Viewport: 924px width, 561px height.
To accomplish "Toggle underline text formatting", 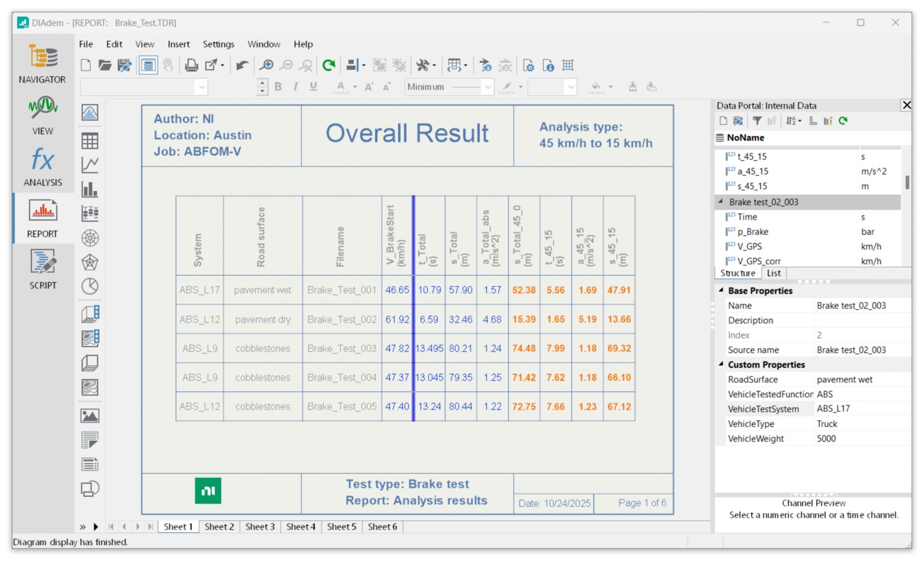I will (x=314, y=87).
